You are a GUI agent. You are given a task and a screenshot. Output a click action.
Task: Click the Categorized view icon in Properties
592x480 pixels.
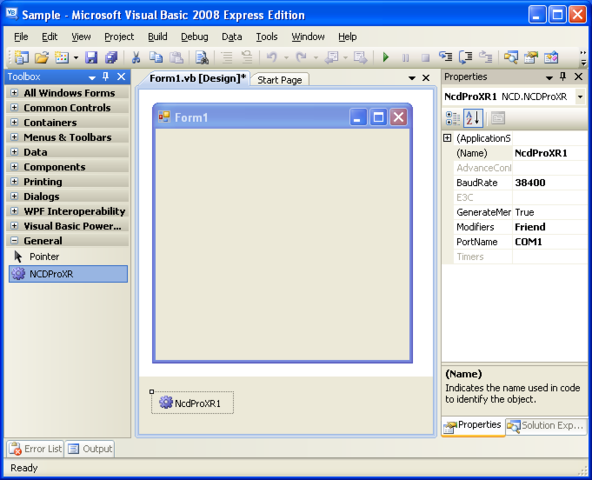click(453, 118)
